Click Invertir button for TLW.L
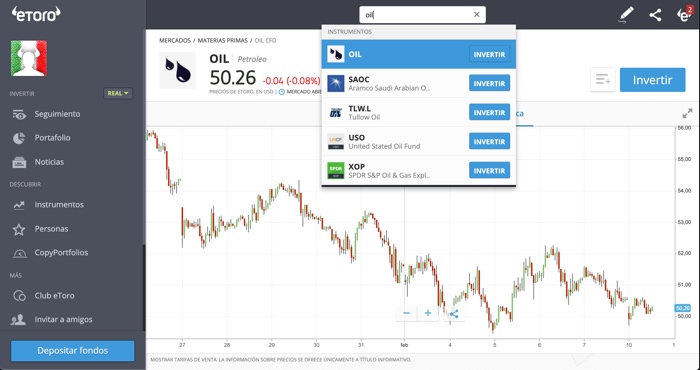 [x=489, y=112]
